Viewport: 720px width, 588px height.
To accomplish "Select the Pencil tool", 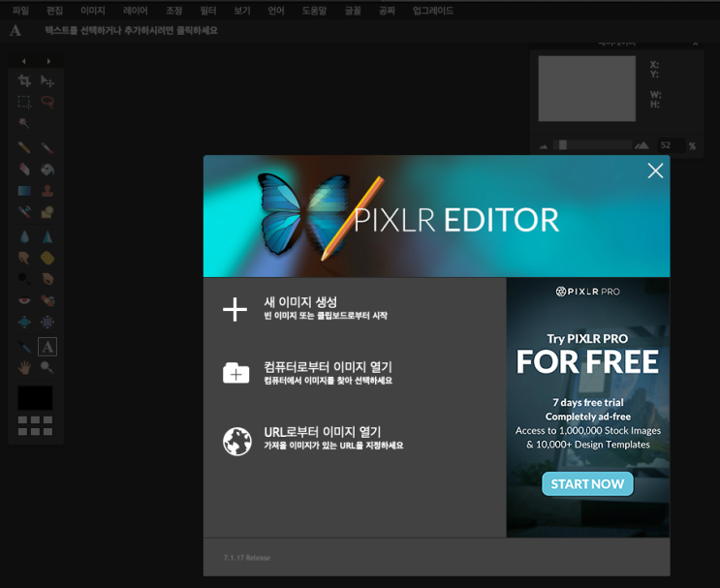I will [x=24, y=147].
